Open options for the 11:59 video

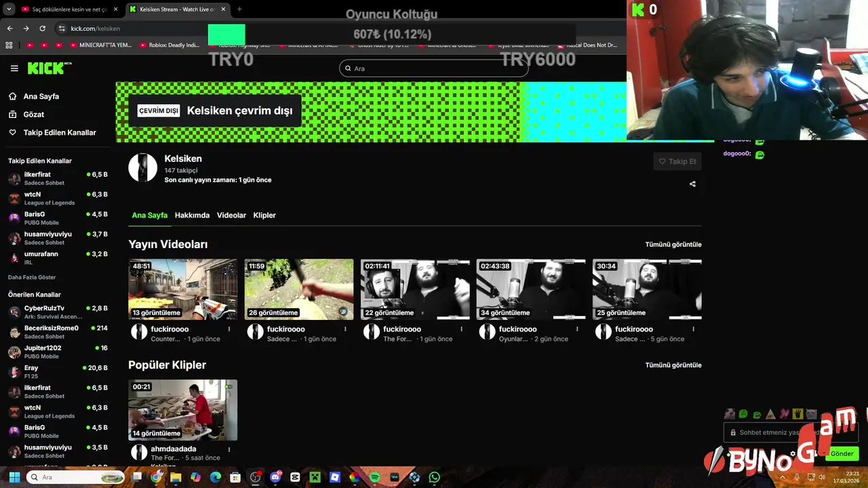(345, 329)
